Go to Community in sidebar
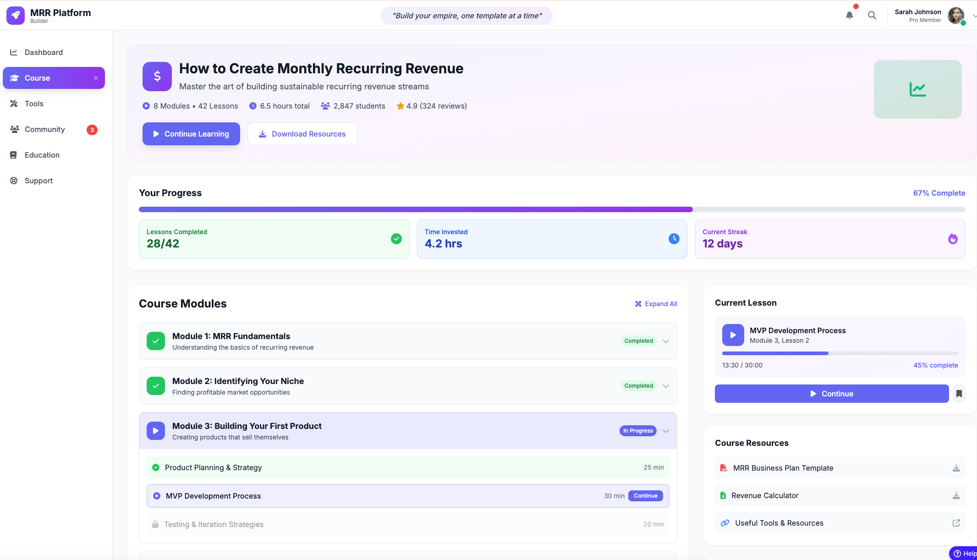 pos(44,129)
